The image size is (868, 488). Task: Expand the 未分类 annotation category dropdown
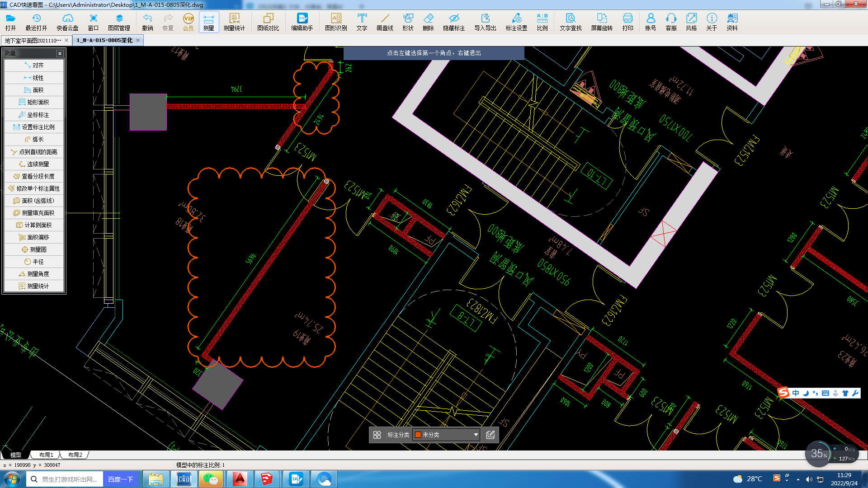[476, 435]
